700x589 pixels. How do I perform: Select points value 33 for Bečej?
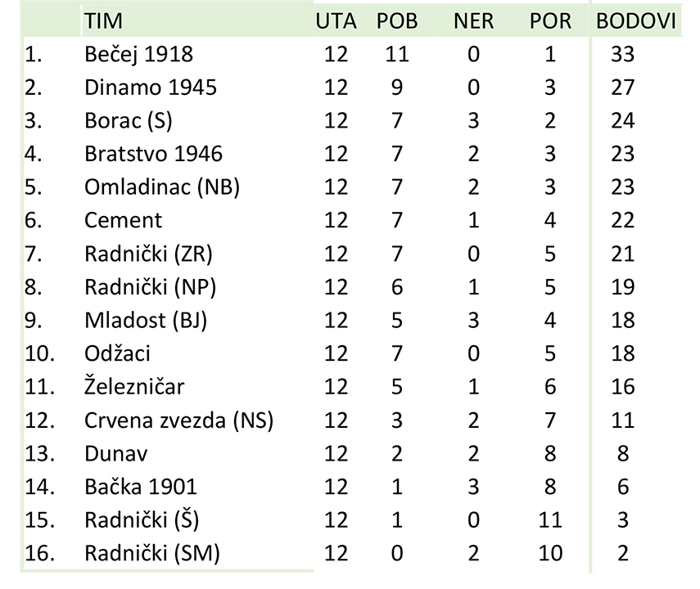click(x=622, y=54)
